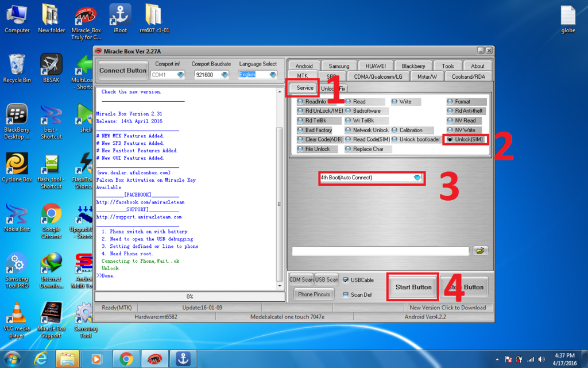Click the Connect Button
This screenshot has height=368, width=588.
tap(123, 70)
